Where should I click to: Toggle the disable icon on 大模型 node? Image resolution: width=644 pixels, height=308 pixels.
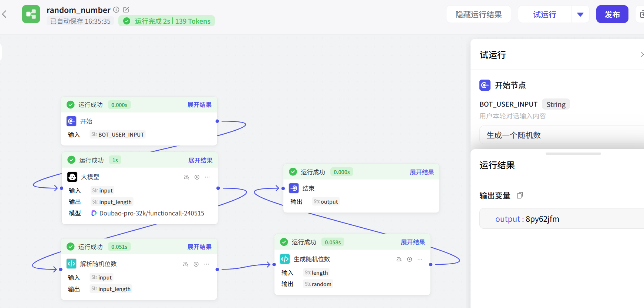click(x=186, y=177)
